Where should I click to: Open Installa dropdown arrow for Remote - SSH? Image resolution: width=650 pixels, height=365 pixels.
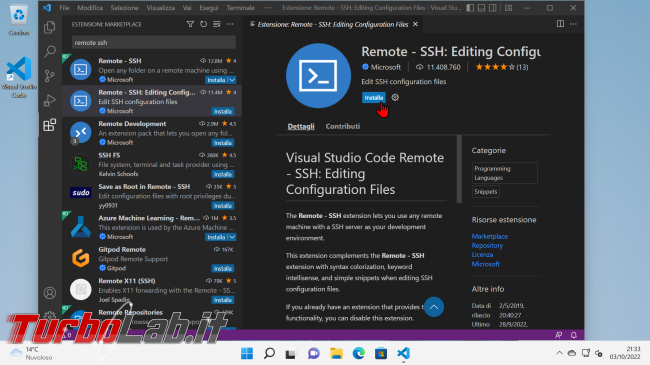click(x=232, y=80)
